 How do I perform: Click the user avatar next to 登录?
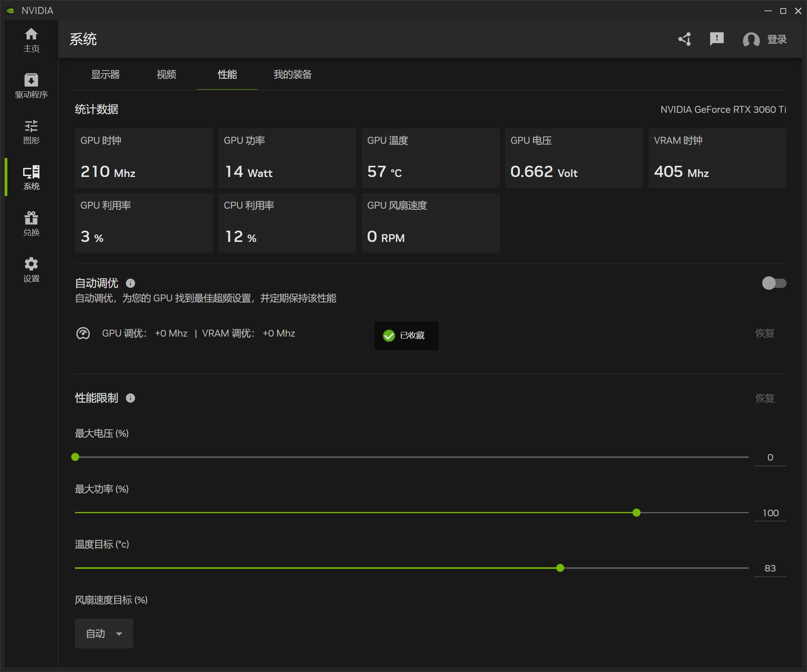tap(750, 39)
